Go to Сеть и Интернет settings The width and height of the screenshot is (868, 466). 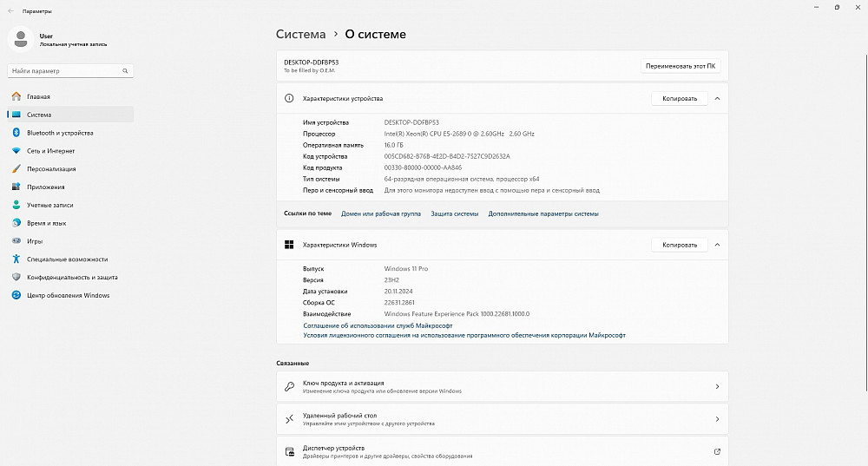click(x=70, y=150)
